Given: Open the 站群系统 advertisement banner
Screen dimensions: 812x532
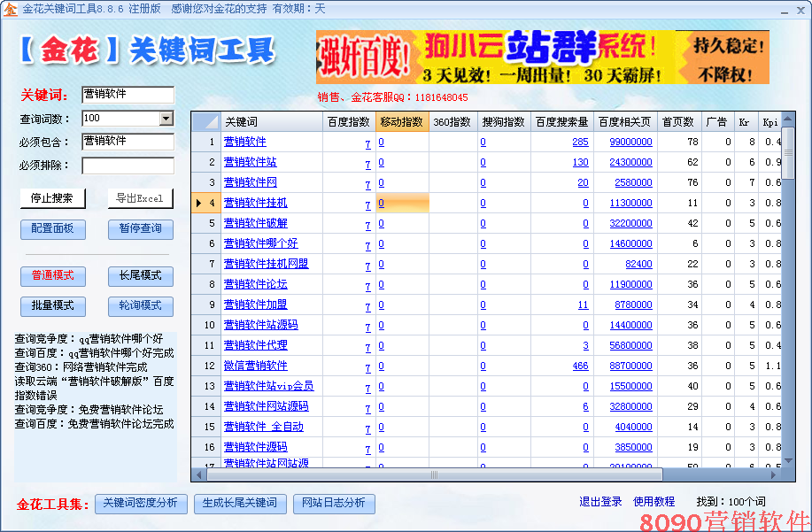Looking at the screenshot, I should (542, 57).
